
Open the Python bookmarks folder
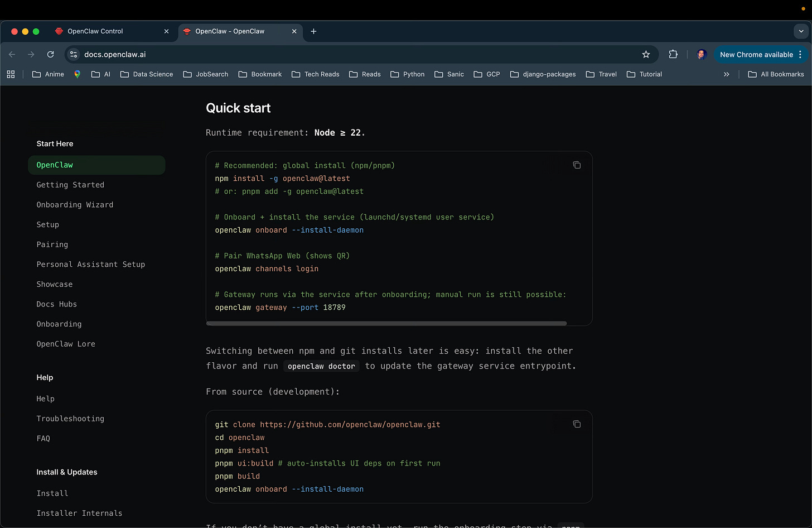(x=408, y=74)
